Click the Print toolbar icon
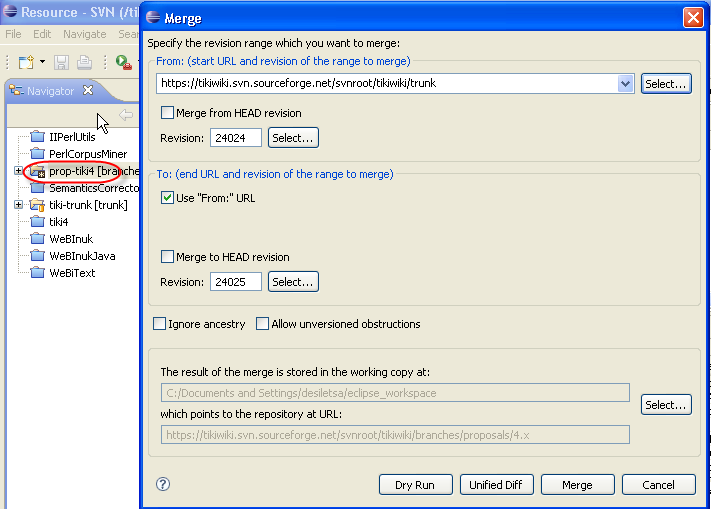Image resolution: width=711 pixels, height=509 pixels. (x=84, y=62)
